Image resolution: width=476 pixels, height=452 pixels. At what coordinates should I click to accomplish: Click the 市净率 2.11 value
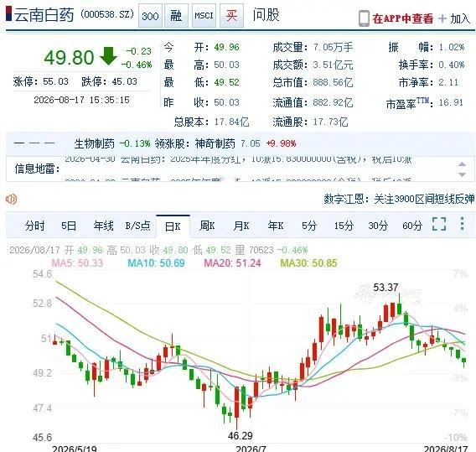pos(448,82)
